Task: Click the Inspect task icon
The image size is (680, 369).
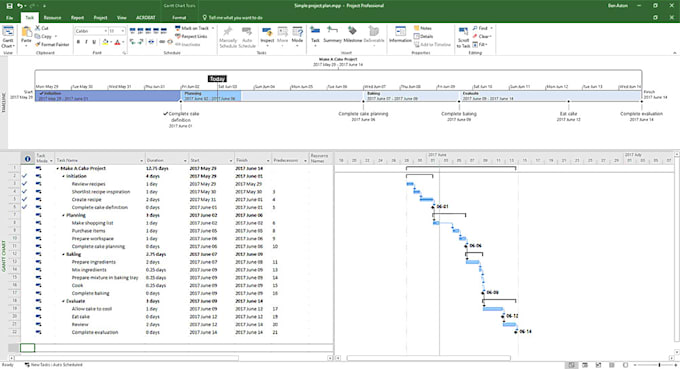Action: click(267, 36)
